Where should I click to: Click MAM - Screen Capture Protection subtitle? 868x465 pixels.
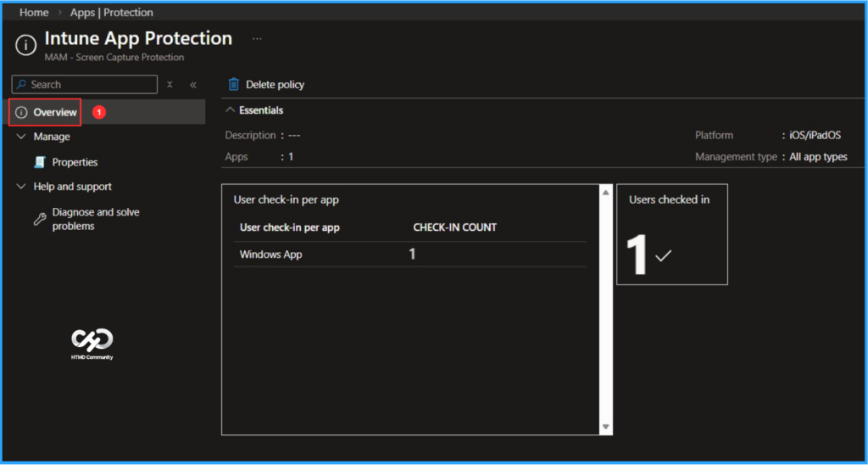114,57
